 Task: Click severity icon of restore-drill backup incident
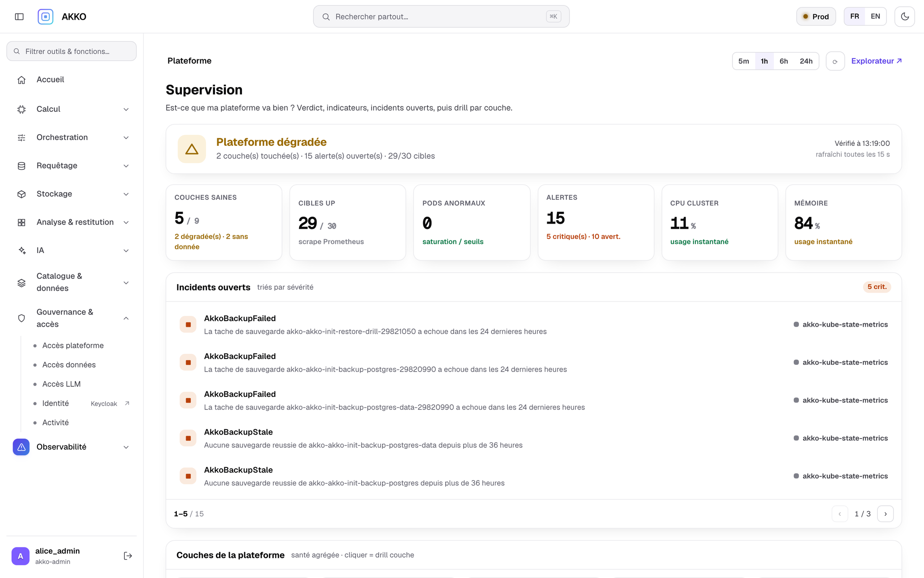pyautogui.click(x=188, y=325)
